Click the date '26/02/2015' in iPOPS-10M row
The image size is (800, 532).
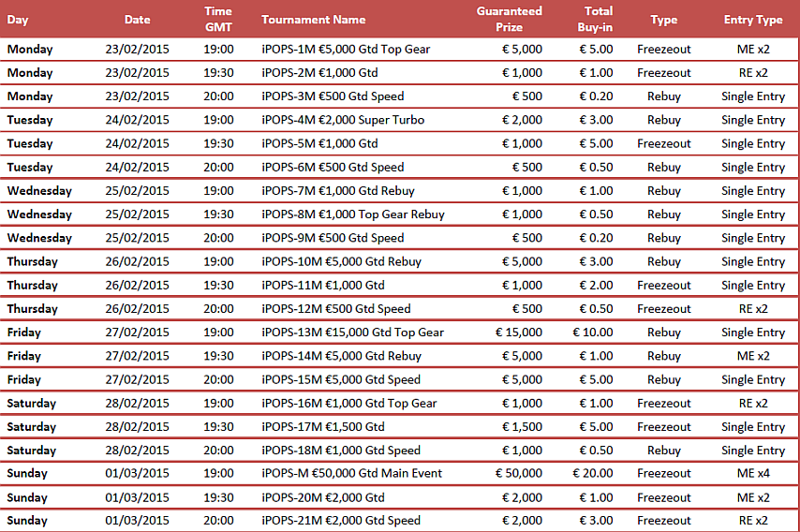pyautogui.click(x=138, y=261)
